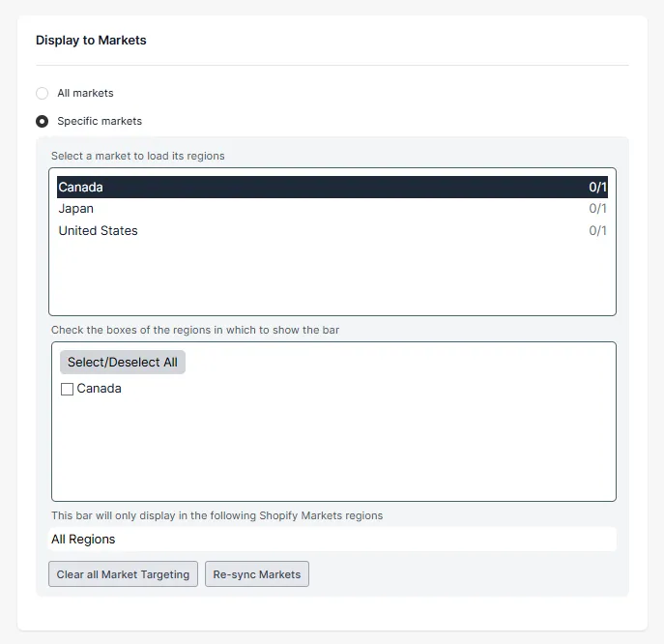
Task: Click the 0/1 count beside United States
Action: click(x=597, y=230)
